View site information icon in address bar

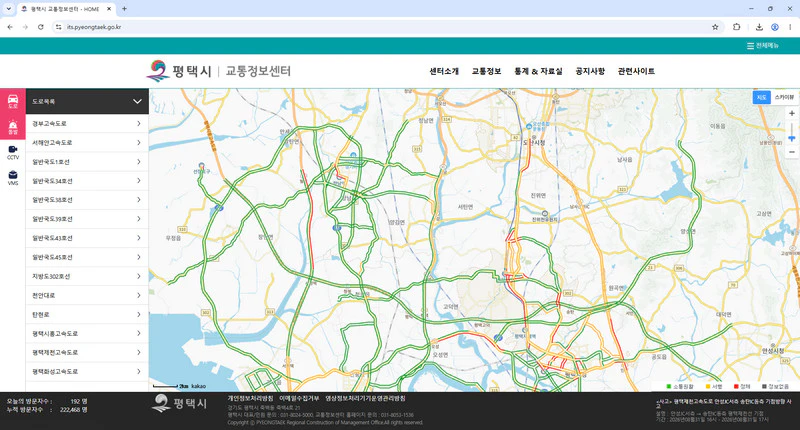(58, 27)
